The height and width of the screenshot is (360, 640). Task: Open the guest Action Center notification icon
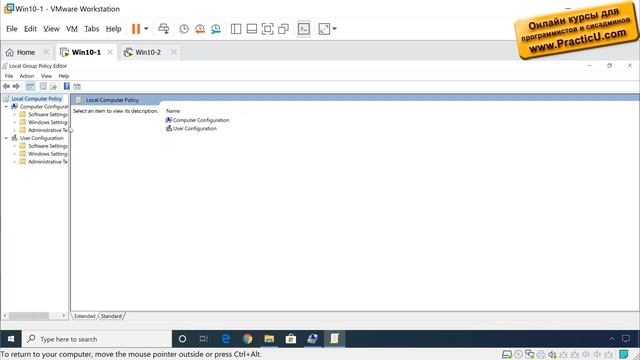626,339
